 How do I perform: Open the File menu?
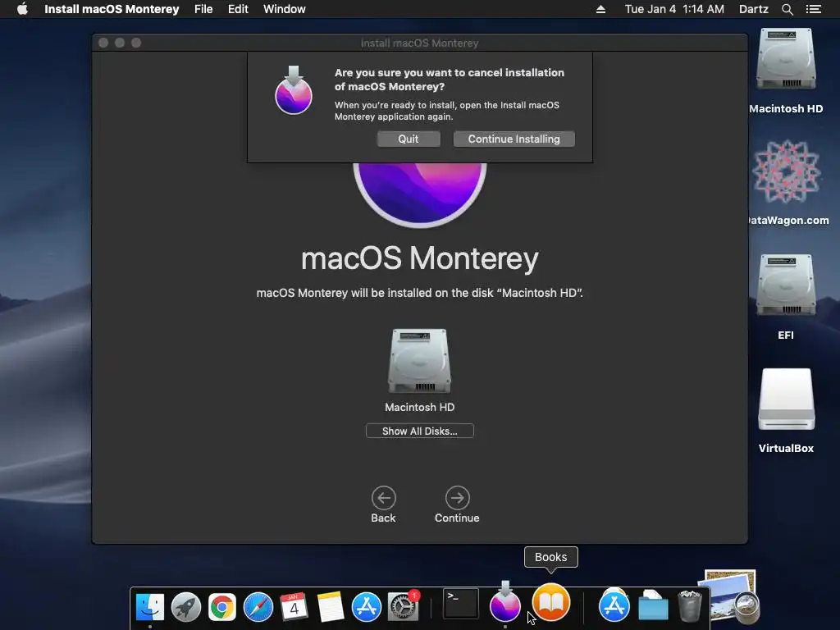click(203, 9)
